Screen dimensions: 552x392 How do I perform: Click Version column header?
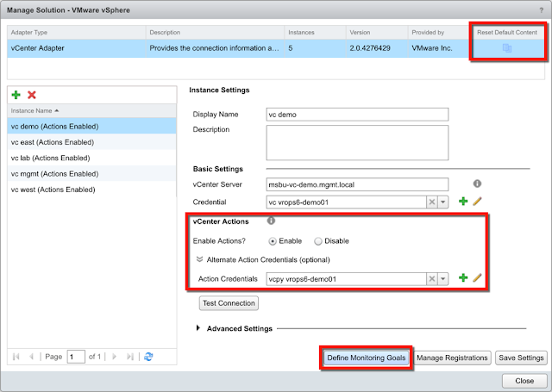coord(377,33)
